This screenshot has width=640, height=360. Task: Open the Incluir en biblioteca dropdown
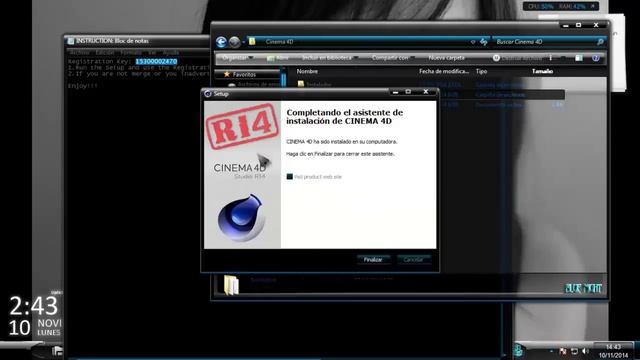(330, 58)
